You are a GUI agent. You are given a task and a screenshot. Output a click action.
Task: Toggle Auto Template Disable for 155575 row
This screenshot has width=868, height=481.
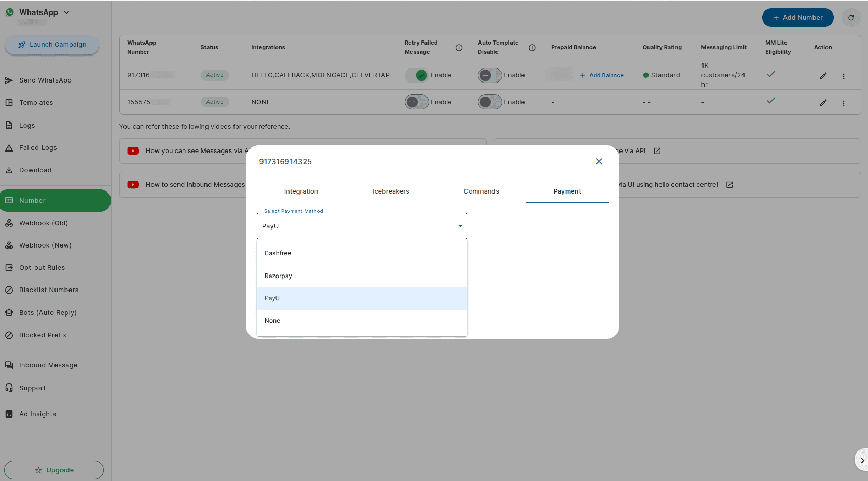pos(490,102)
